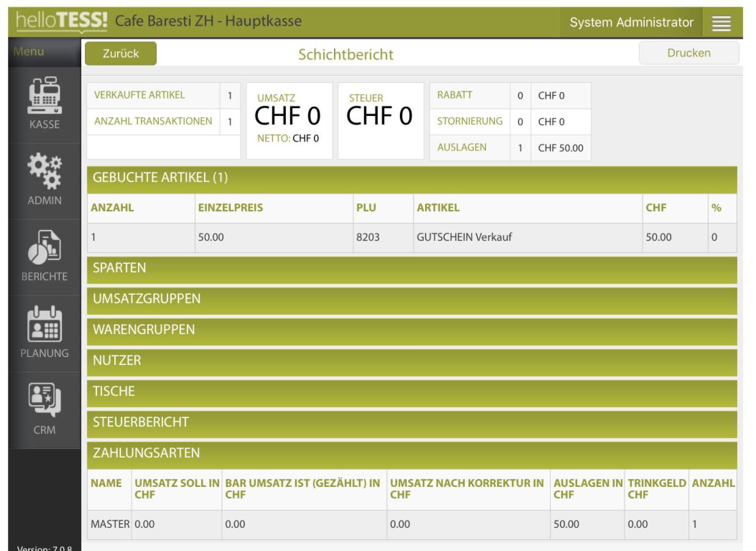This screenshot has height=551, width=756.
Task: Click the STORNIERUNG label
Action: [x=470, y=121]
